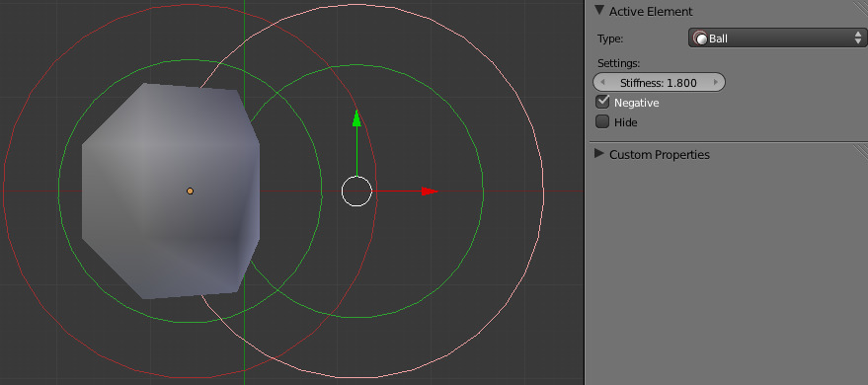Click the Stiffness 1.800 value field

(659, 82)
